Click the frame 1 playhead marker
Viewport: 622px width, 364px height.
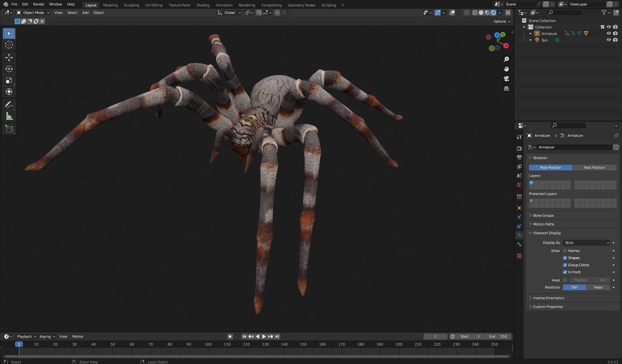(19, 344)
